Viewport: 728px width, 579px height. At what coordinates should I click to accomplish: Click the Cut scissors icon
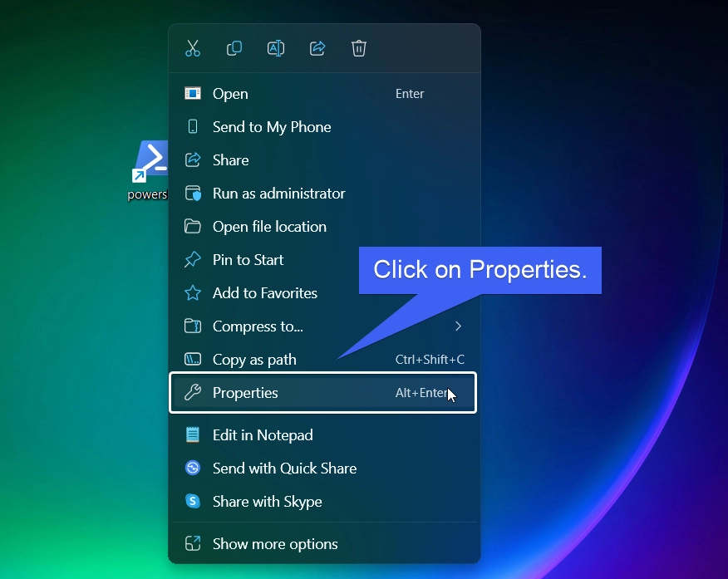pos(193,48)
